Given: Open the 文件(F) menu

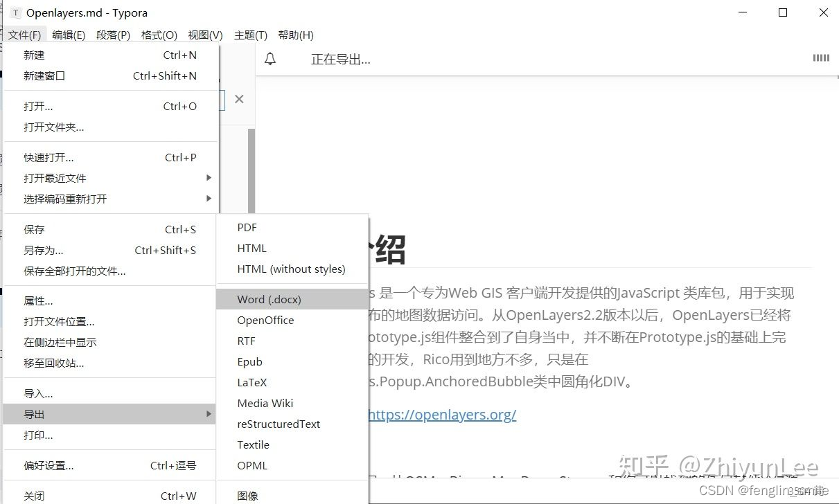Looking at the screenshot, I should (25, 35).
